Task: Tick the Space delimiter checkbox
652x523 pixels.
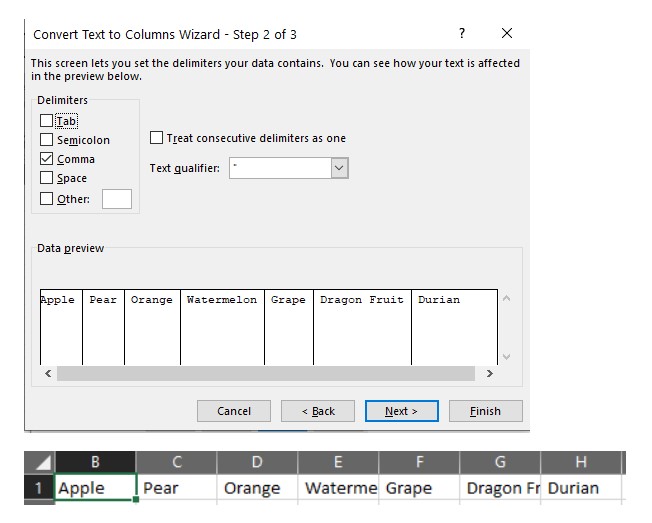Action: 47,178
